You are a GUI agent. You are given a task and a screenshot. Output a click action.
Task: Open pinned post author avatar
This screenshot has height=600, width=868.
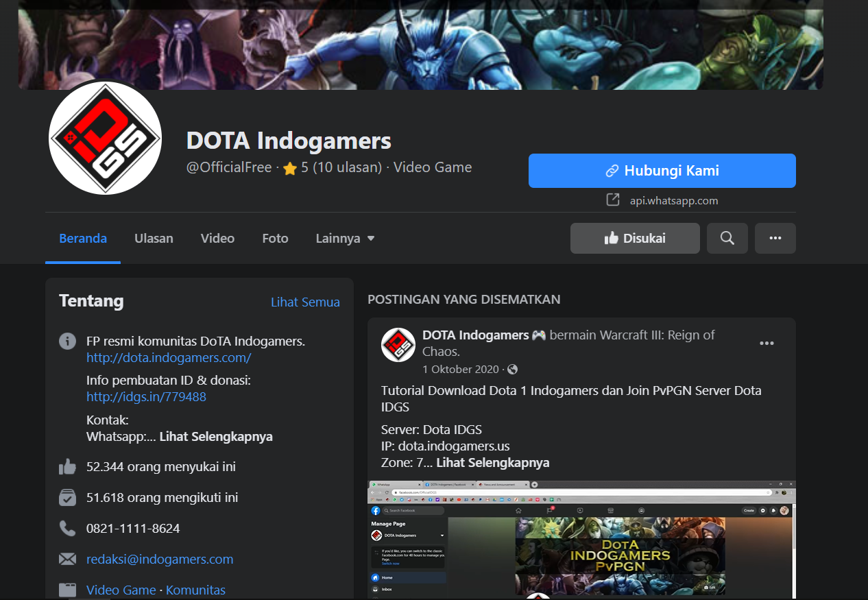398,345
